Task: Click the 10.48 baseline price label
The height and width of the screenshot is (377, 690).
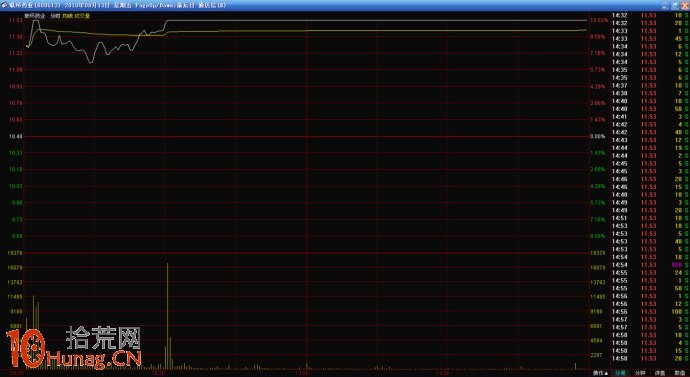Action: [15, 136]
